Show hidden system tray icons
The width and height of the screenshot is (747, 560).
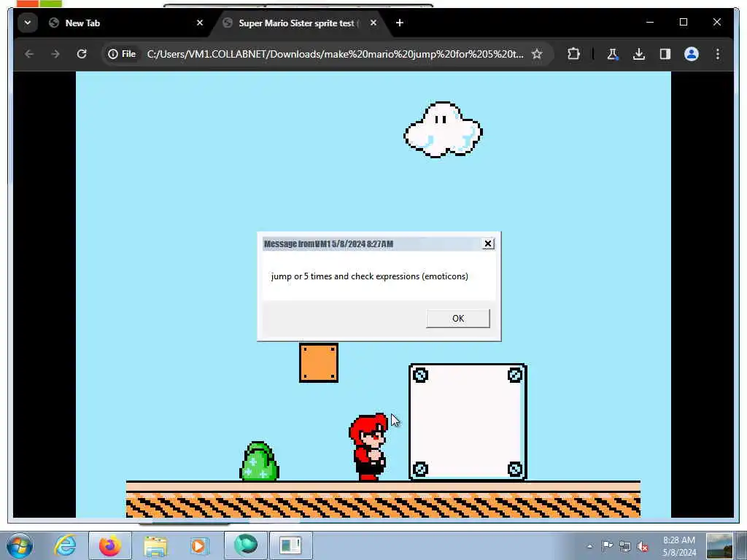point(589,546)
